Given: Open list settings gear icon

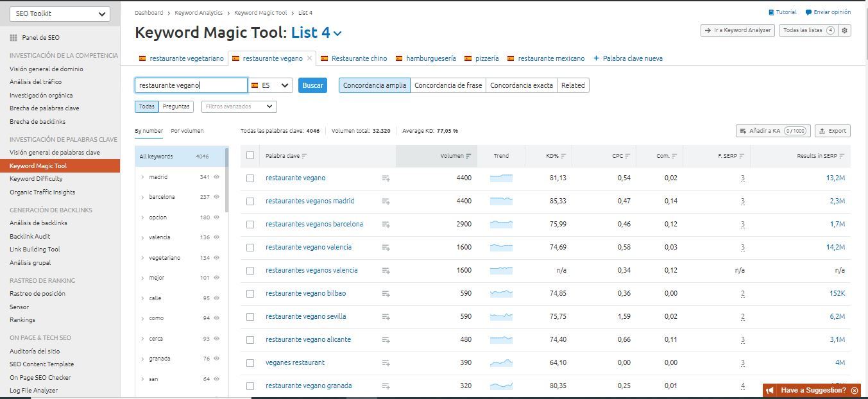Looking at the screenshot, I should pos(845,30).
